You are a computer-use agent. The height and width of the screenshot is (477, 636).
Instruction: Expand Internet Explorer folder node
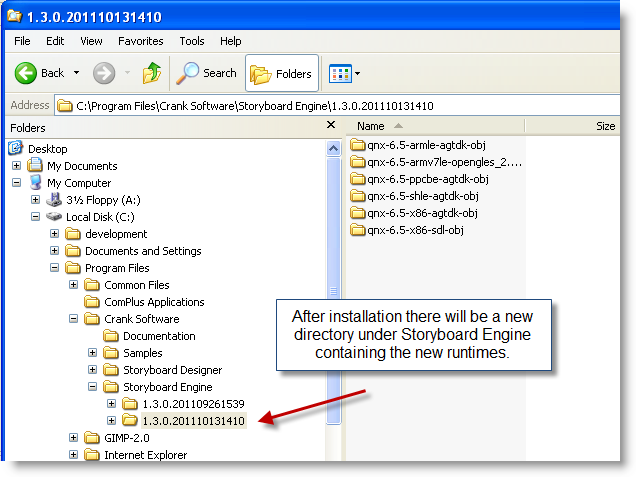pyautogui.click(x=73, y=455)
